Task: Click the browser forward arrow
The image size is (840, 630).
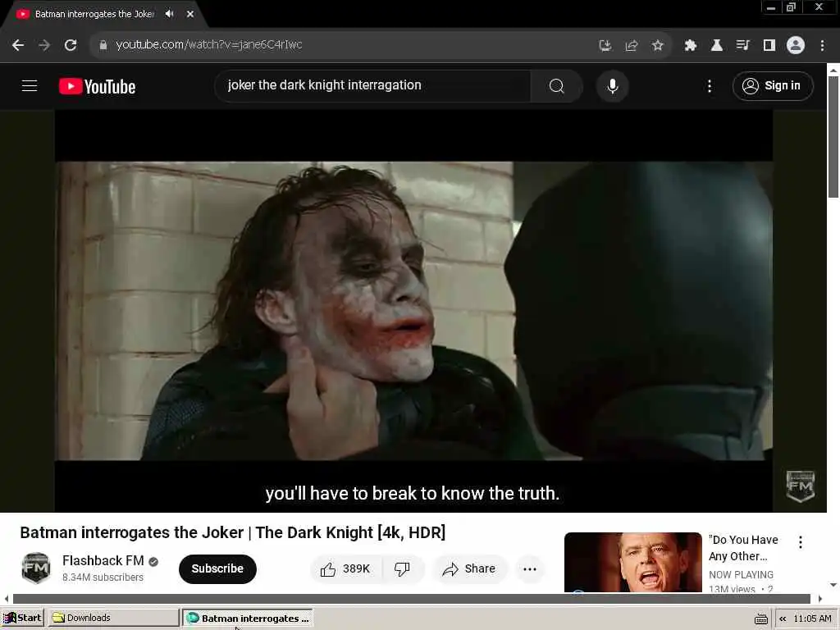Action: pos(44,46)
